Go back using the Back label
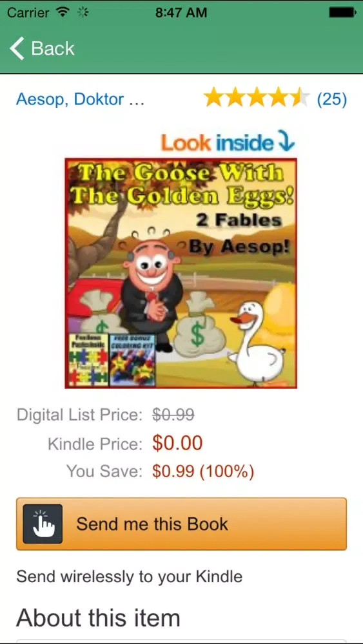363x644 pixels. 53,48
